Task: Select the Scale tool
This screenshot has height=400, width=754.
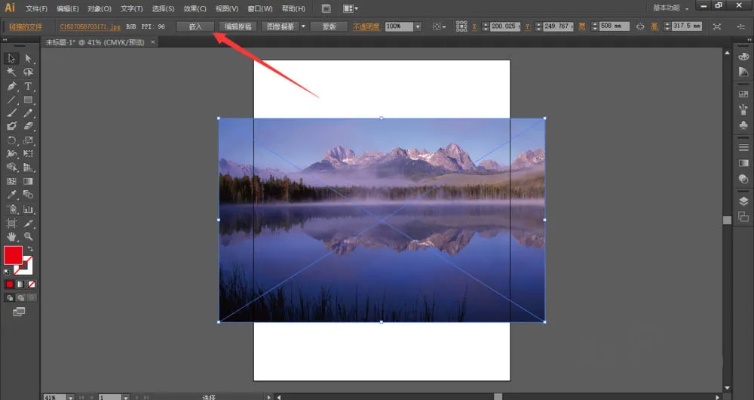Action: click(x=28, y=140)
